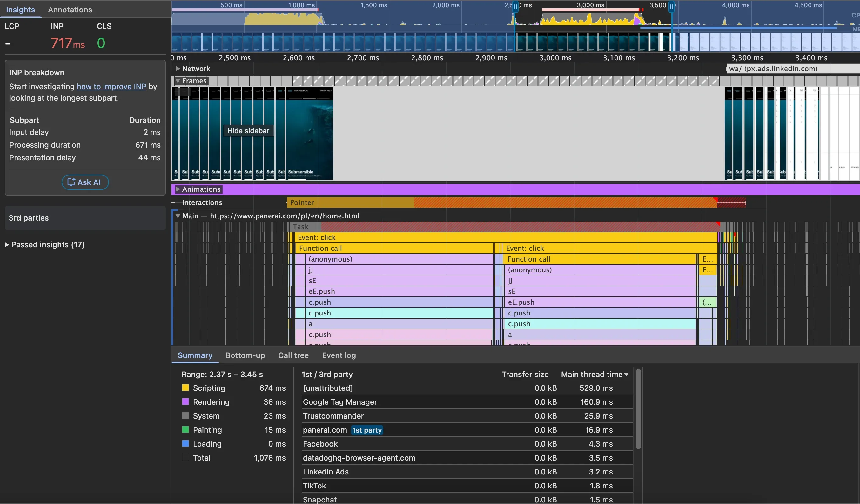Click the Rendering purple legend swatch

185,402
